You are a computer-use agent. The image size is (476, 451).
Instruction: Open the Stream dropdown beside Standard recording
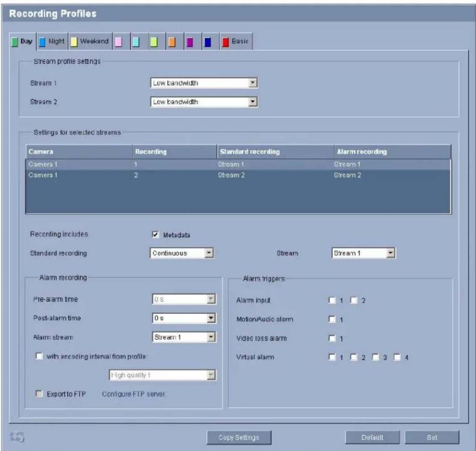[363, 253]
